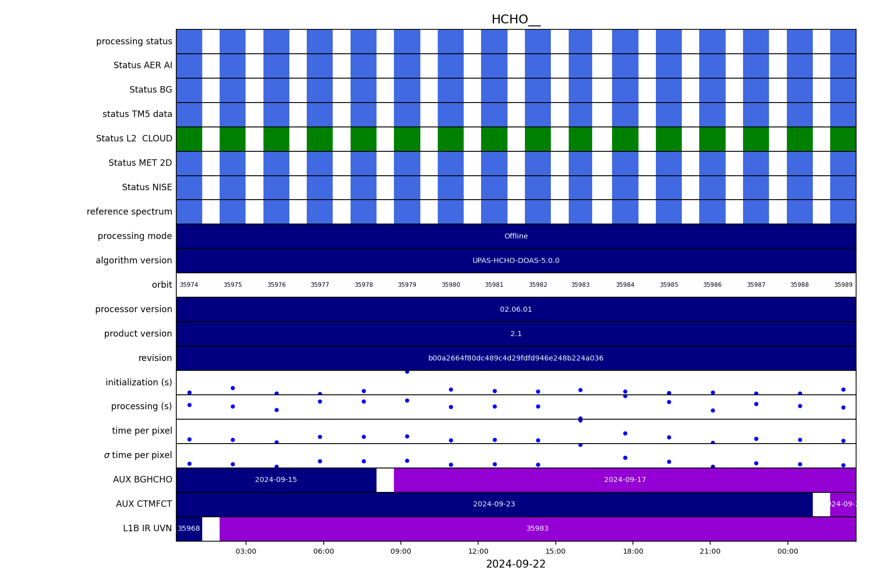
Task: Click the Offline processing mode bar
Action: point(516,236)
